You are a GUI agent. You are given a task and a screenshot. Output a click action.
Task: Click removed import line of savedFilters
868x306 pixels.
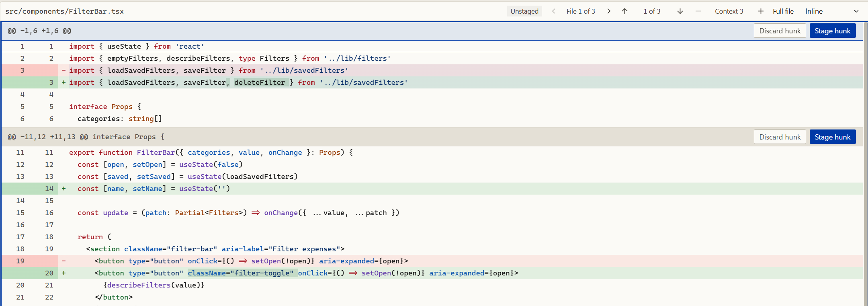click(x=432, y=70)
